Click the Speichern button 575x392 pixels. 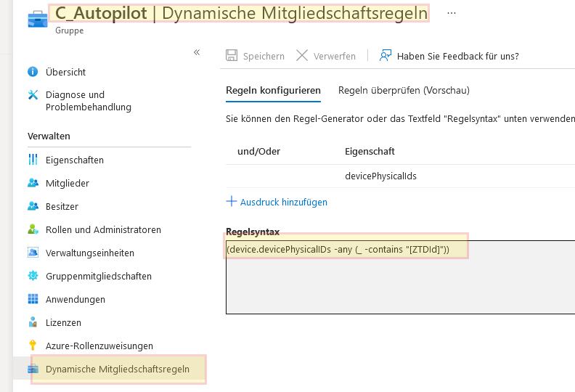256,56
